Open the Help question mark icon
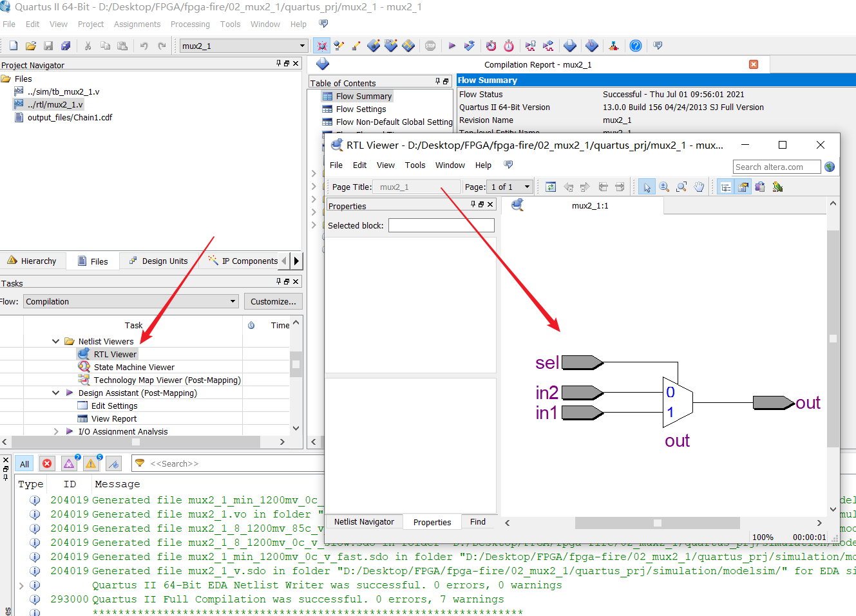The image size is (856, 616). [x=636, y=46]
